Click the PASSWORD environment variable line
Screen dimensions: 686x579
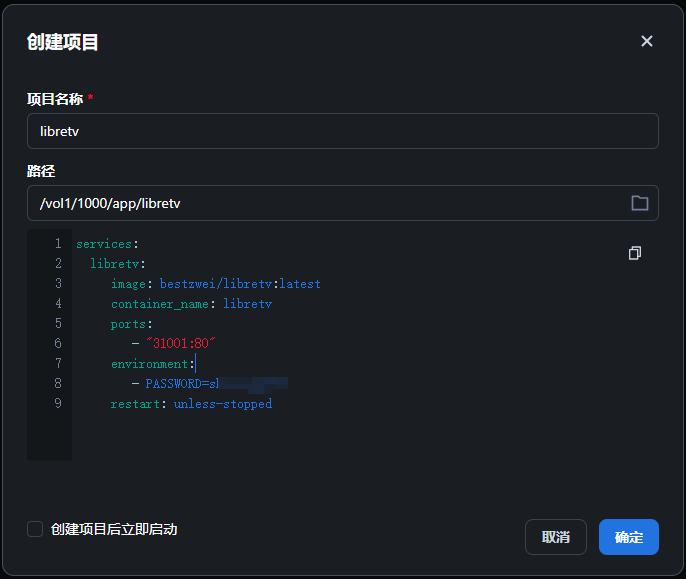(x=180, y=384)
